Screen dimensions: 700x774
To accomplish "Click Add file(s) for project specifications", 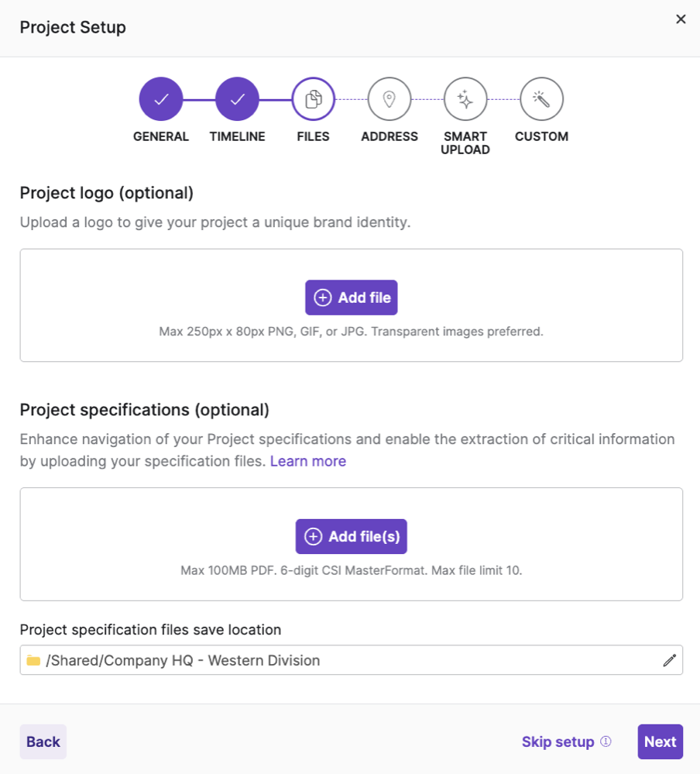I will click(x=351, y=536).
